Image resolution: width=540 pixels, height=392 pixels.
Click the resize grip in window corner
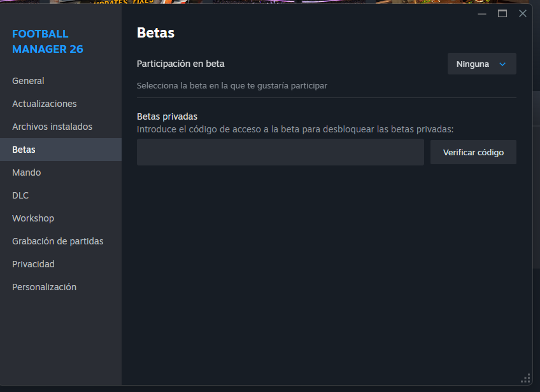click(525, 379)
